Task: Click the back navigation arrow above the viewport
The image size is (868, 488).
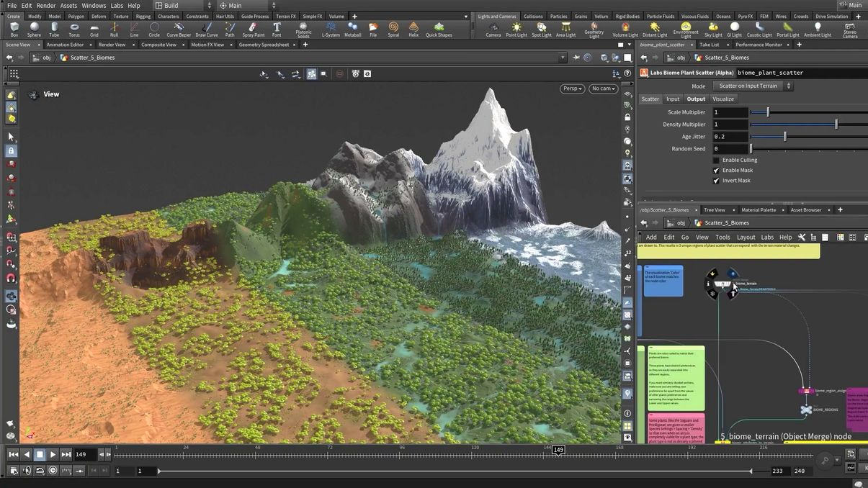Action: point(9,58)
